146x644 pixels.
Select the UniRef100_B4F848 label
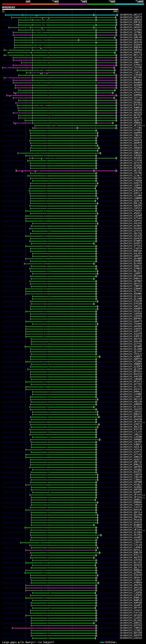click(x=131, y=50)
